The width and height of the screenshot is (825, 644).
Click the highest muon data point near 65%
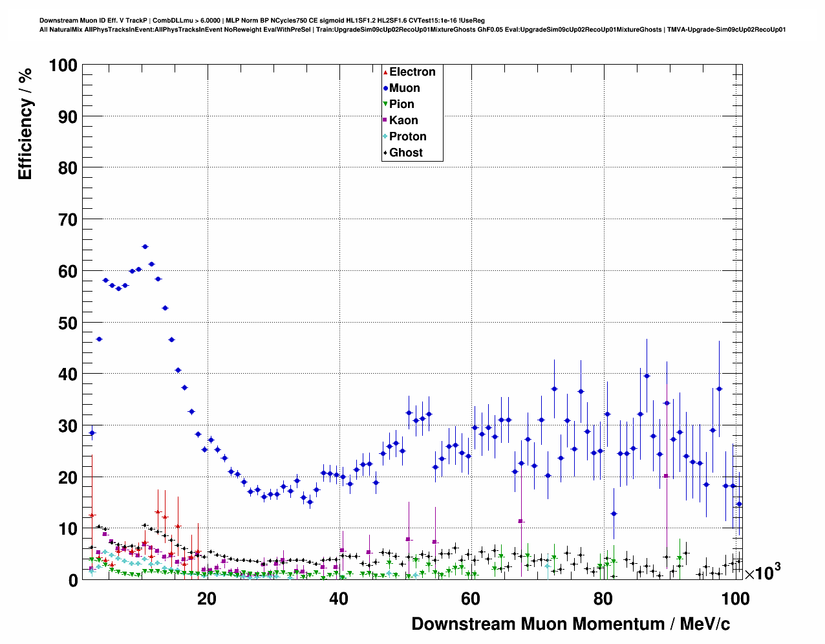[145, 246]
